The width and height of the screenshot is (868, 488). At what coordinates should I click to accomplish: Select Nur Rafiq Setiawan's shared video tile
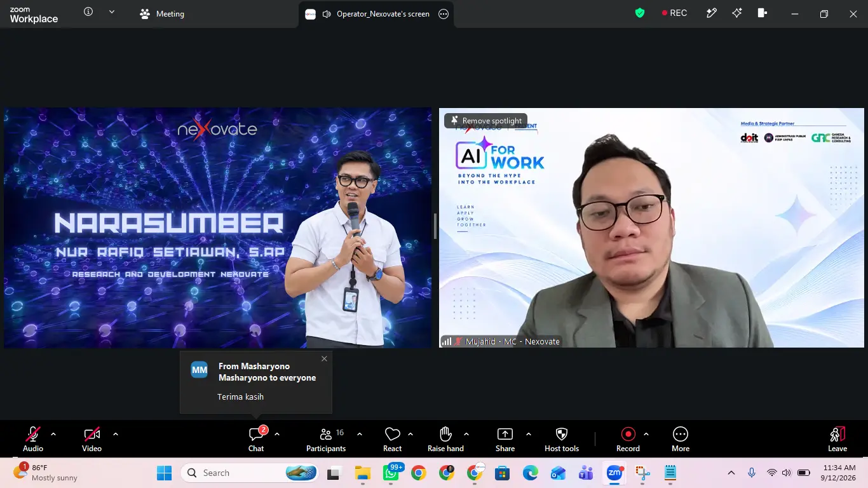tap(218, 228)
